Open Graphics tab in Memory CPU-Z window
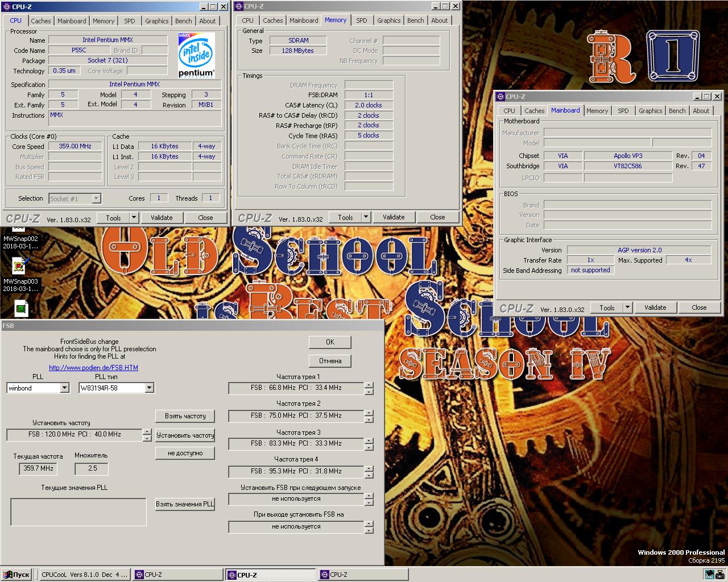 pyautogui.click(x=388, y=20)
